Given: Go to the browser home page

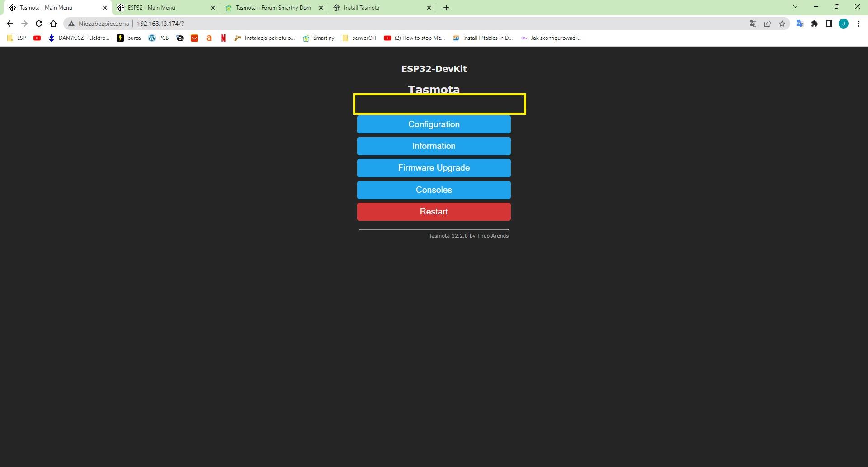Looking at the screenshot, I should (x=53, y=24).
